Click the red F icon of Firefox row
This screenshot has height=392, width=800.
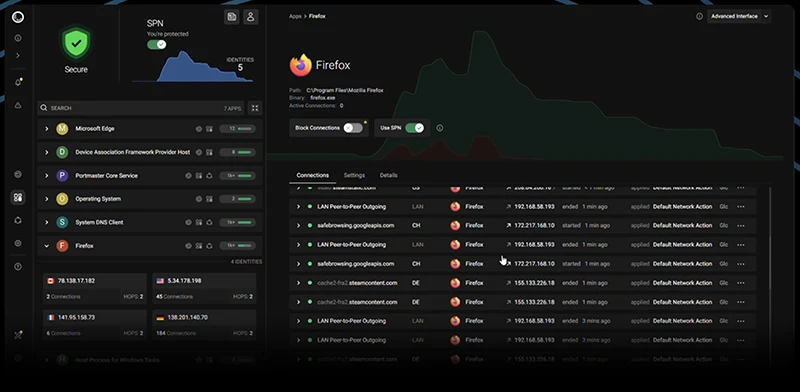(62, 246)
